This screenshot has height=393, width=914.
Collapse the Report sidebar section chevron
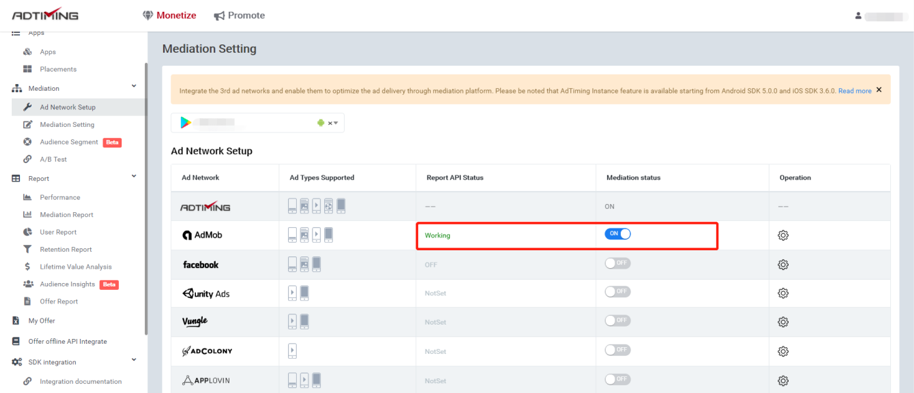134,176
